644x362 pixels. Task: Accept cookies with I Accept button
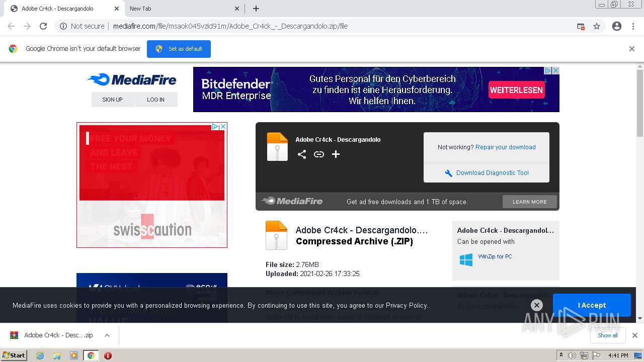click(592, 305)
